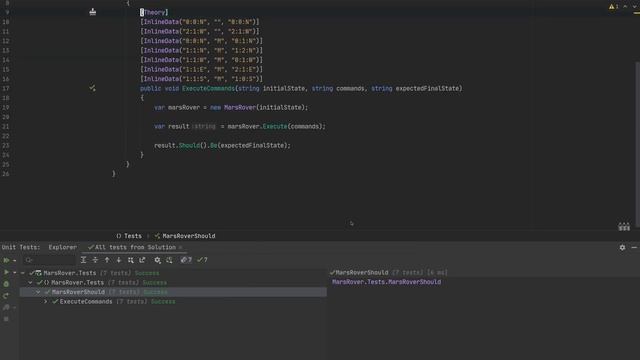This screenshot has height=360, width=640.
Task: Click the initialState parameter in method signature
Action: click(x=284, y=88)
